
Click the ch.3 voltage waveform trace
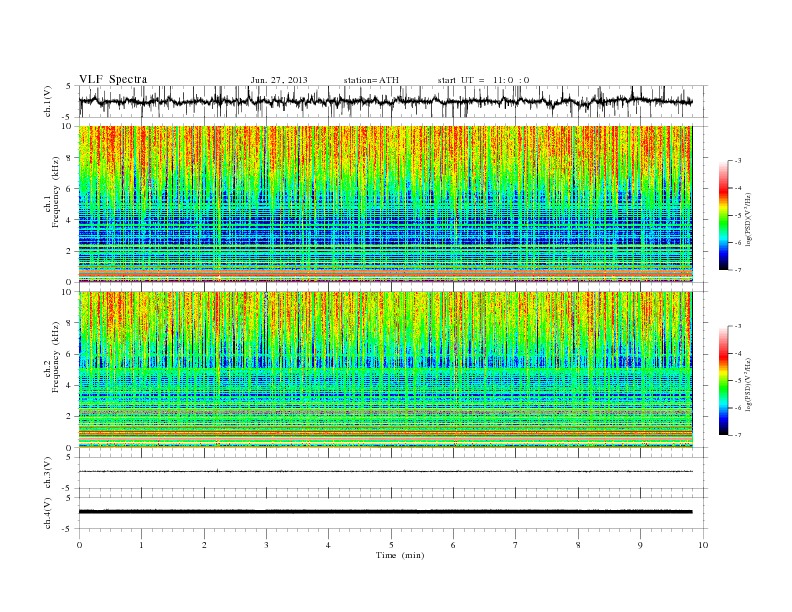coord(385,471)
